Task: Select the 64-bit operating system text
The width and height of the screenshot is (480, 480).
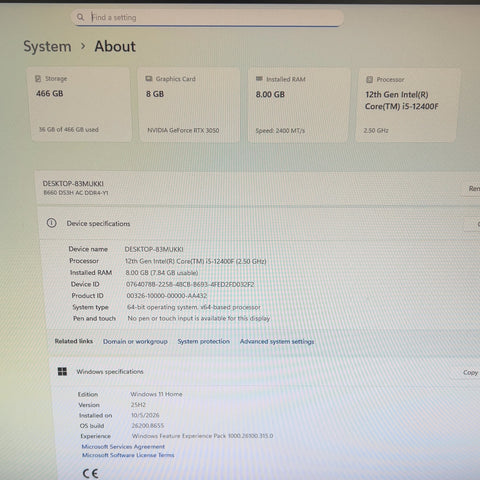Action: (194, 307)
